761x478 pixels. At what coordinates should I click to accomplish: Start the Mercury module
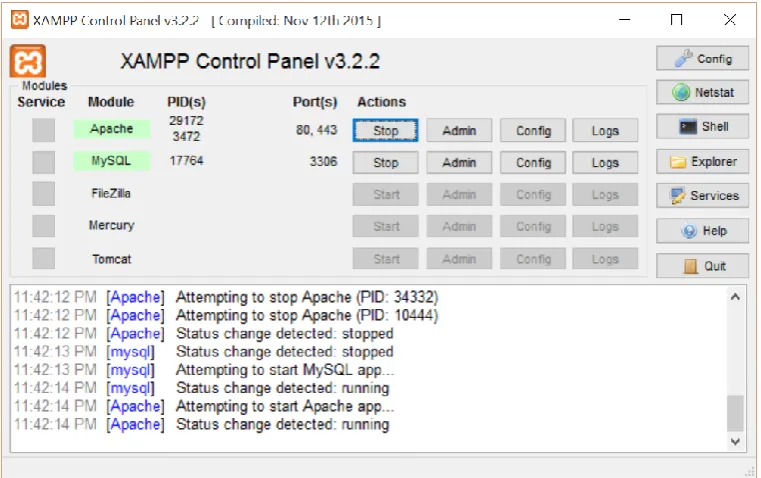point(385,227)
